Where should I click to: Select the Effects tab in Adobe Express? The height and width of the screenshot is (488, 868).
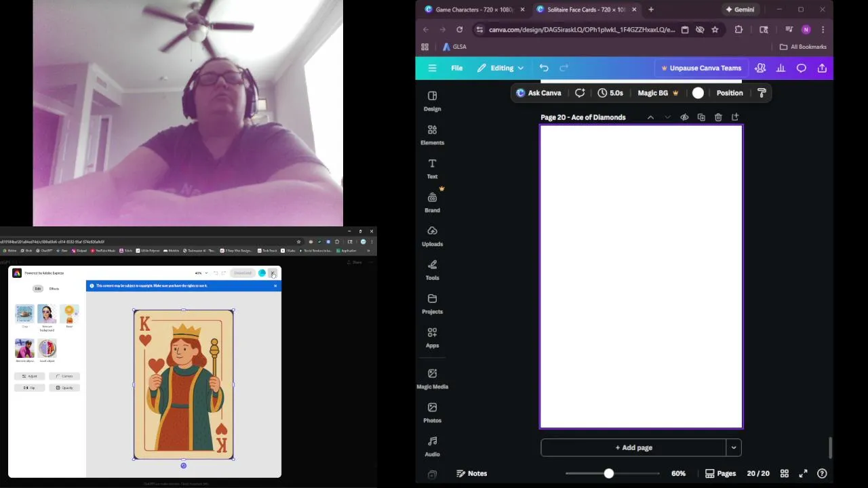tap(54, 289)
